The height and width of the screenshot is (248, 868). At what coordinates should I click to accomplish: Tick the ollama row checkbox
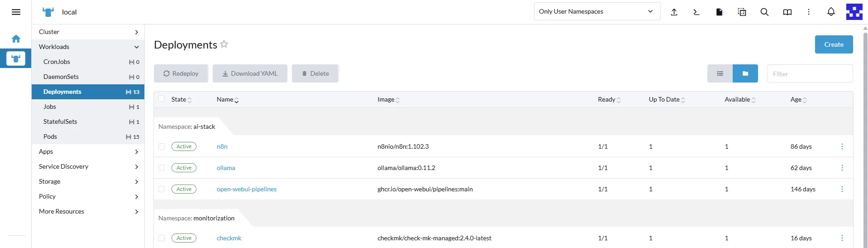[162, 168]
